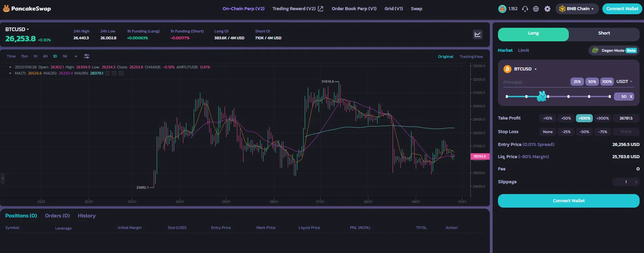Select the +10% Take Profit button
Screen dimensions: 644x253
[x=547, y=118]
